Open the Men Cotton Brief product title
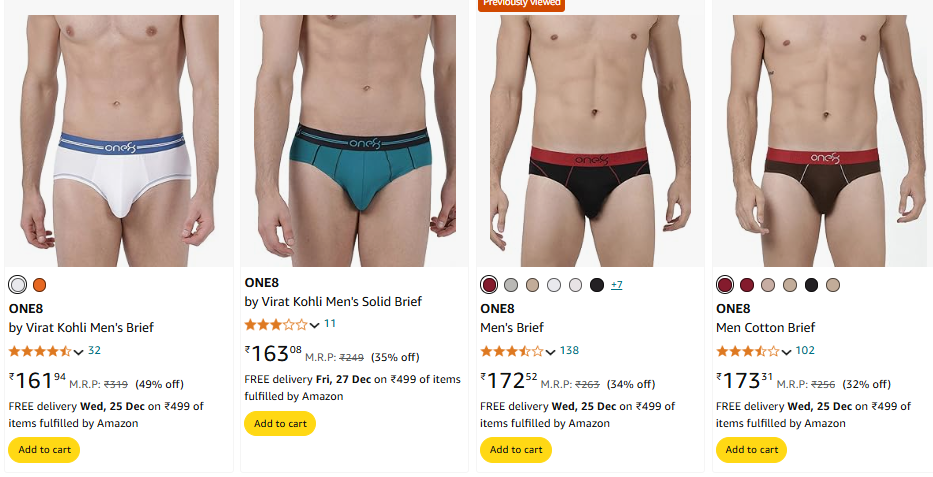 click(x=765, y=328)
